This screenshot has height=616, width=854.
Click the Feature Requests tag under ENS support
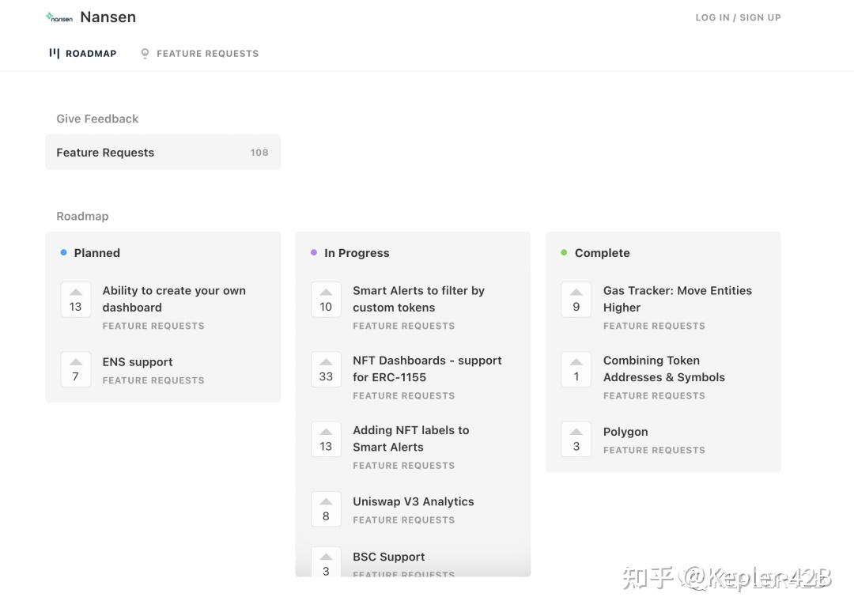coord(153,380)
